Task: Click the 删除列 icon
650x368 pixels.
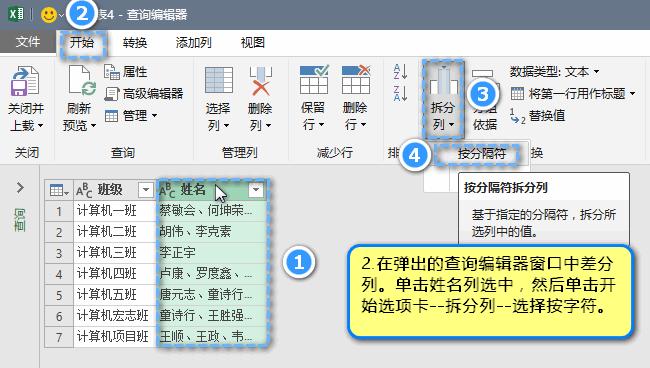Action: (x=260, y=81)
